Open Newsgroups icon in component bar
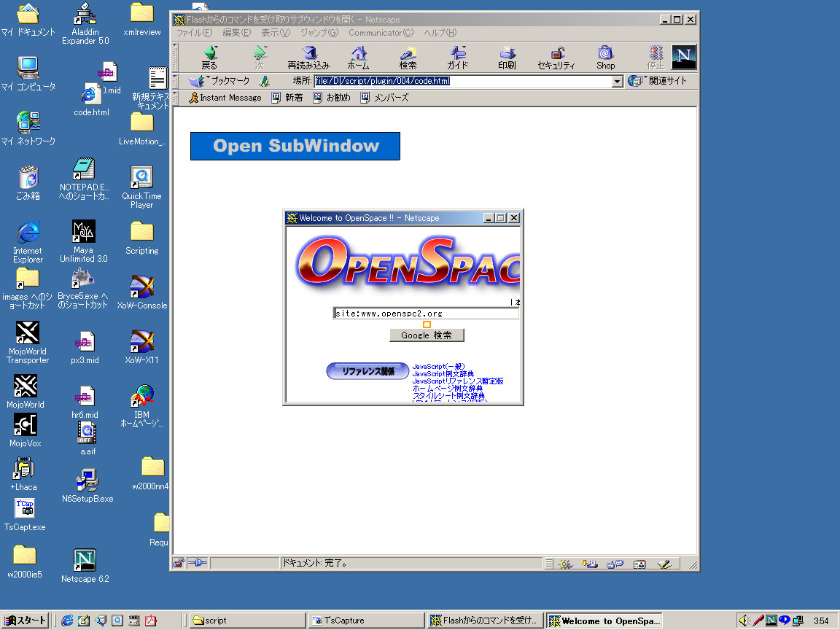 click(615, 564)
